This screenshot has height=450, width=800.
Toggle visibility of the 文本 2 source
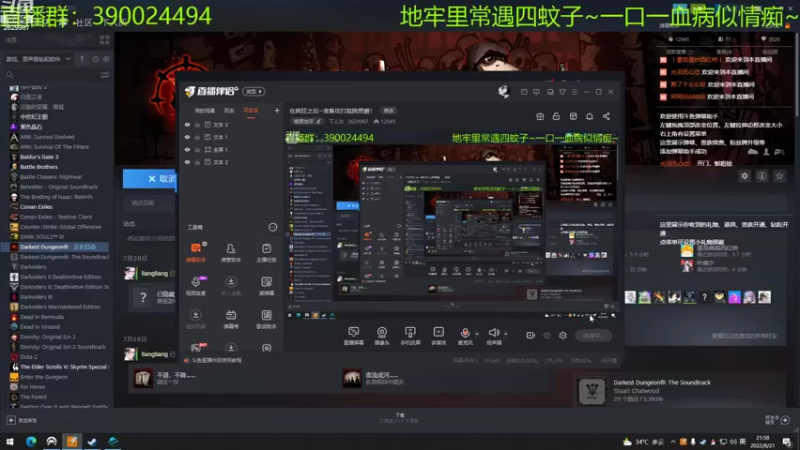click(x=187, y=162)
